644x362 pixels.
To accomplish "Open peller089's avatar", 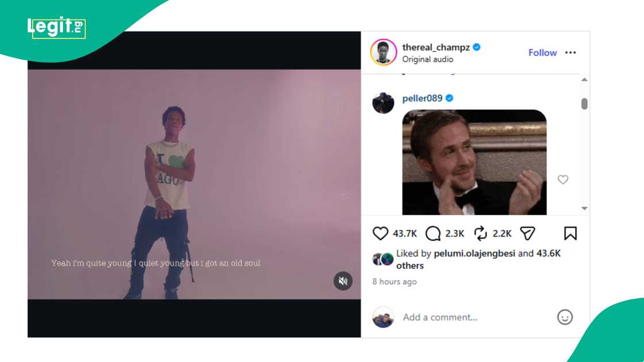I will click(x=383, y=103).
